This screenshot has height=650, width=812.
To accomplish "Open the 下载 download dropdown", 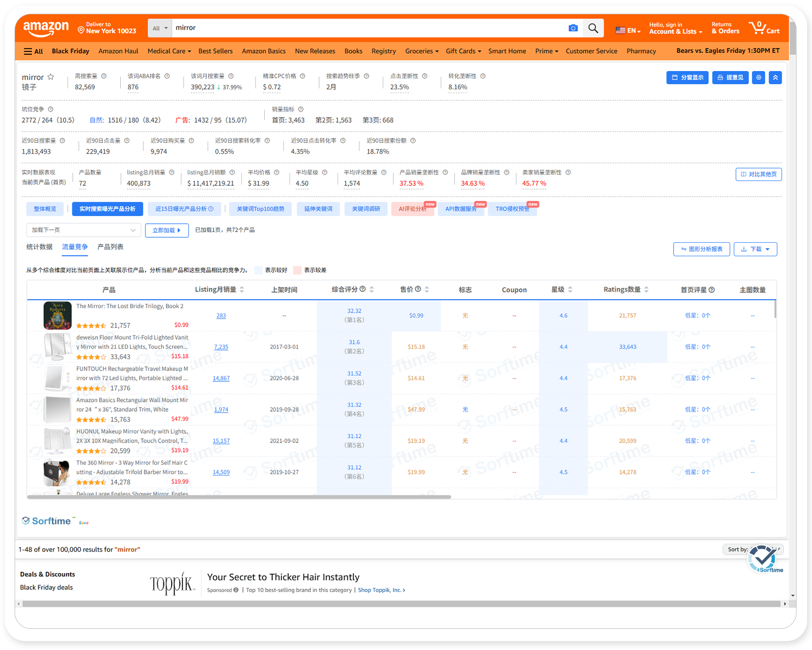I will tap(755, 249).
